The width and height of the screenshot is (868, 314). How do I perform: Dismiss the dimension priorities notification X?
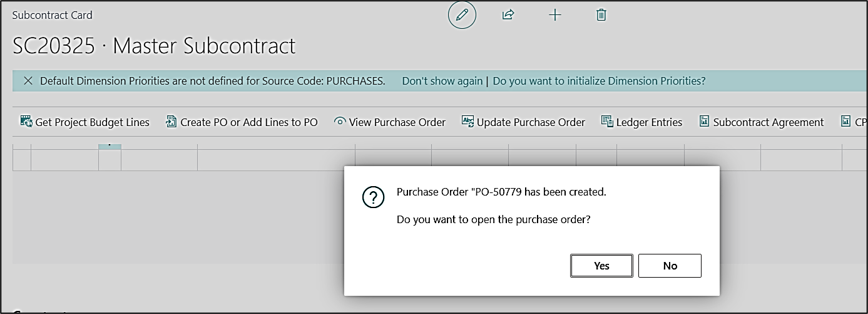coord(28,81)
